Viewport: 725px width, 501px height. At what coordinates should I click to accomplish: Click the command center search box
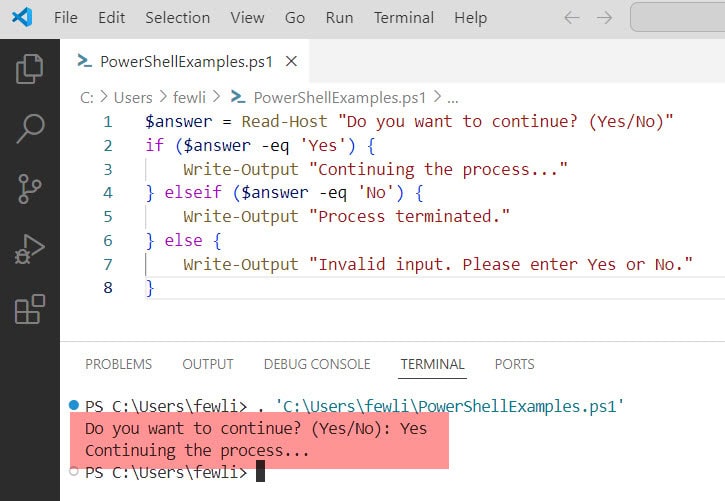pyautogui.click(x=678, y=17)
